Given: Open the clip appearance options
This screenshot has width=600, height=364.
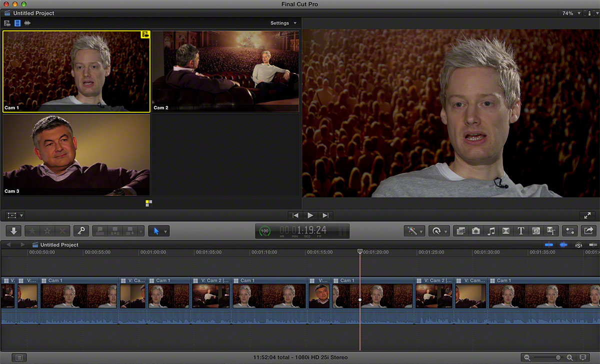Looking at the screenshot, I should tap(582, 358).
